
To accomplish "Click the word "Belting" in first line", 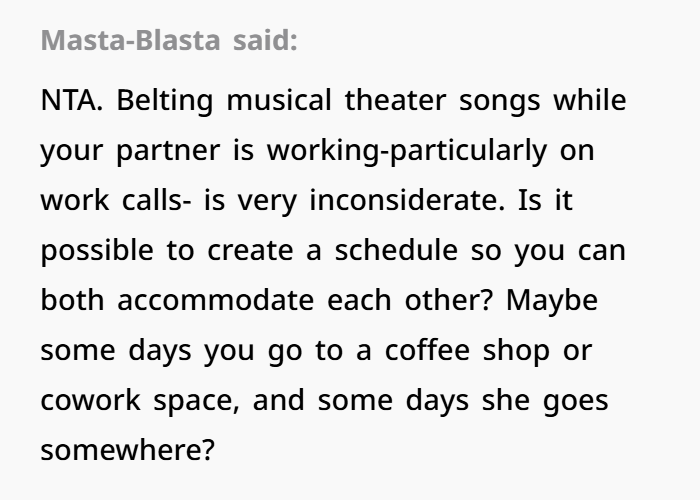I will pos(165,101).
